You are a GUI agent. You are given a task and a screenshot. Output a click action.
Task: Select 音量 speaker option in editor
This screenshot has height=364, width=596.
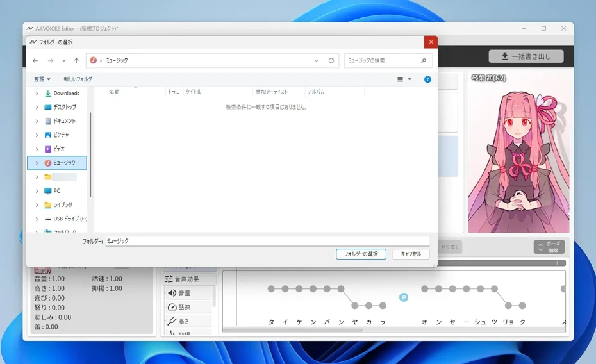tap(188, 293)
